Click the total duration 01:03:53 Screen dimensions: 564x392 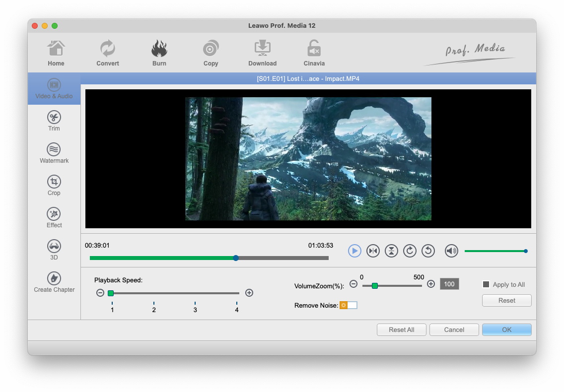(x=321, y=246)
